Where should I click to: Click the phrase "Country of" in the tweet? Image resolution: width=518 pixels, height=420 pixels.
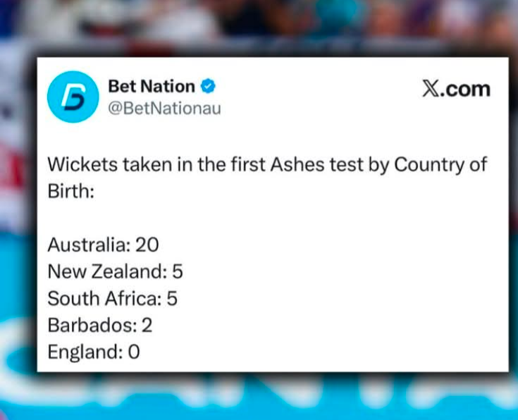click(440, 166)
